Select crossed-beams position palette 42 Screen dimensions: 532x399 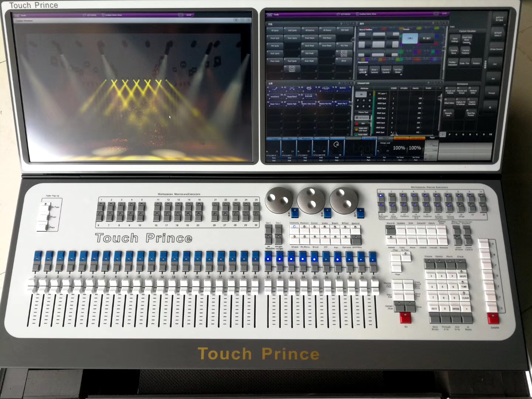point(292,89)
